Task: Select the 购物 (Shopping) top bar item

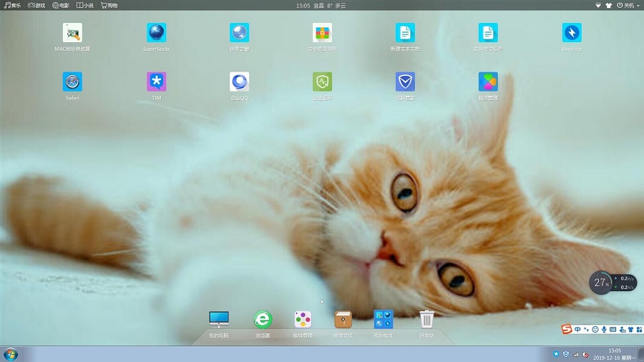Action: click(x=109, y=5)
